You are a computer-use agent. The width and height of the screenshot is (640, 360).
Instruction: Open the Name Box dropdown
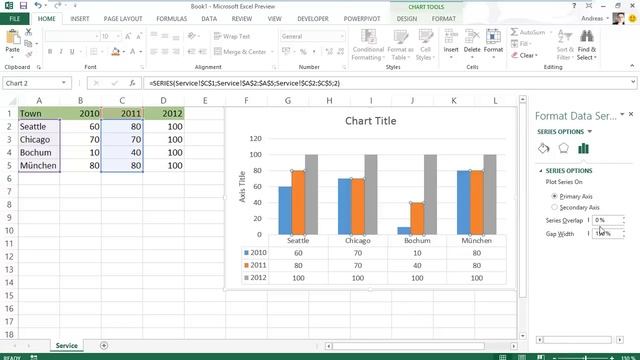64,83
